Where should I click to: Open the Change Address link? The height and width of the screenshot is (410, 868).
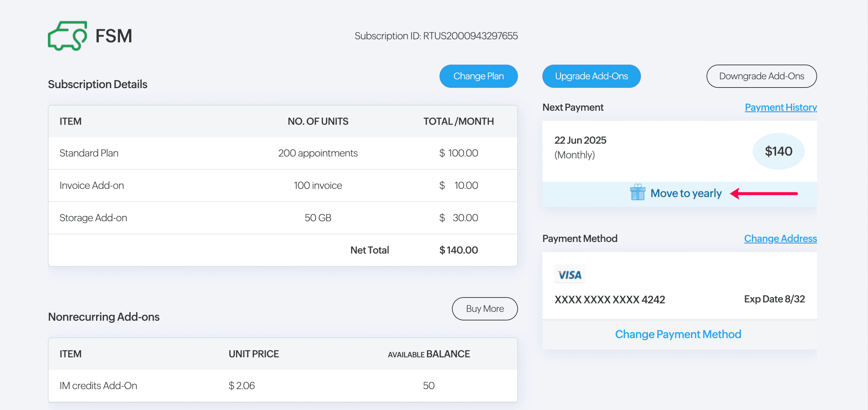click(780, 238)
